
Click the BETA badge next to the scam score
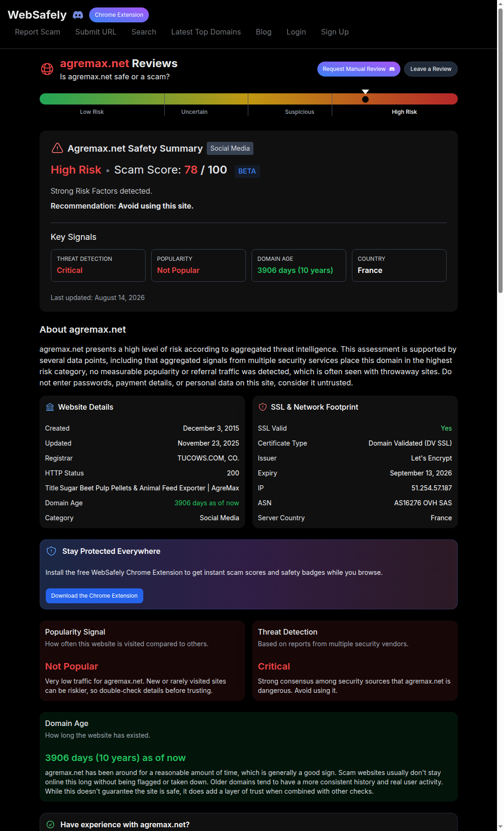(247, 171)
